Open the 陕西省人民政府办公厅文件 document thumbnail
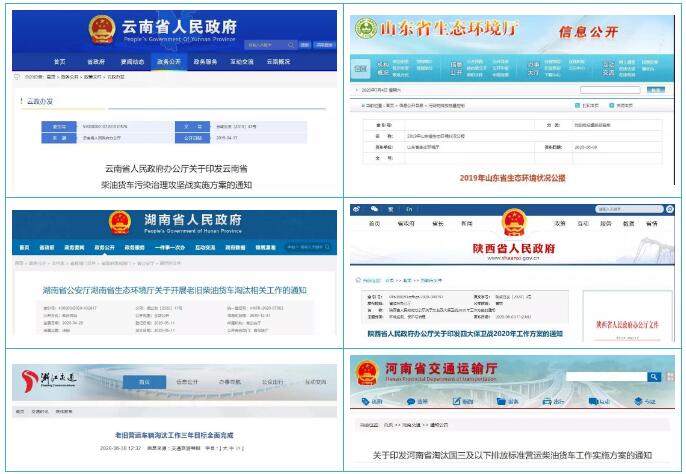This screenshot has height=474, width=686. [x=627, y=316]
